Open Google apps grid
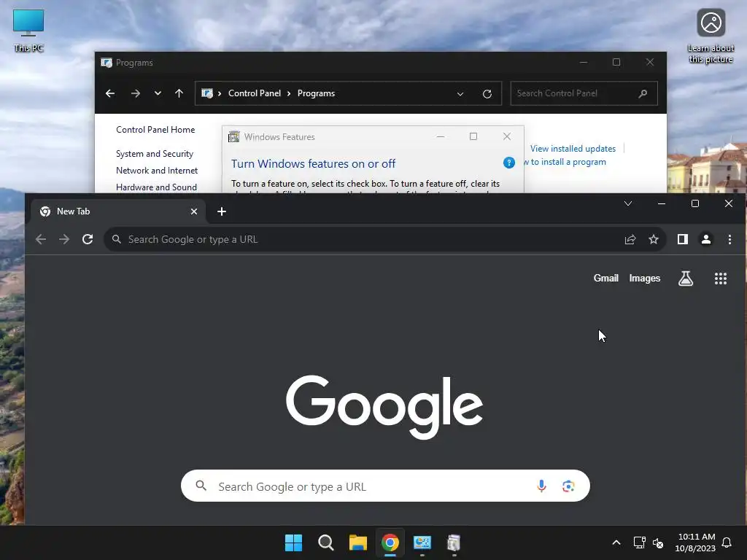747x560 pixels. coord(721,278)
